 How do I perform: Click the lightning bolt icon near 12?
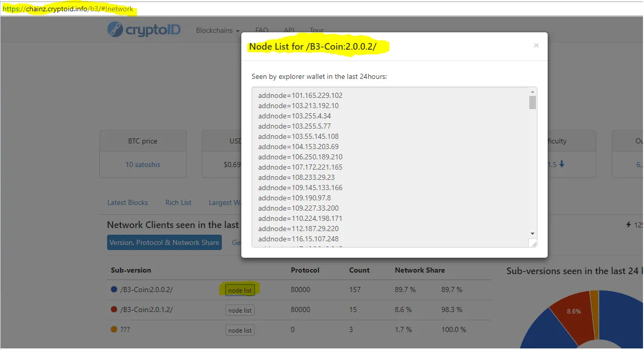pos(629,224)
